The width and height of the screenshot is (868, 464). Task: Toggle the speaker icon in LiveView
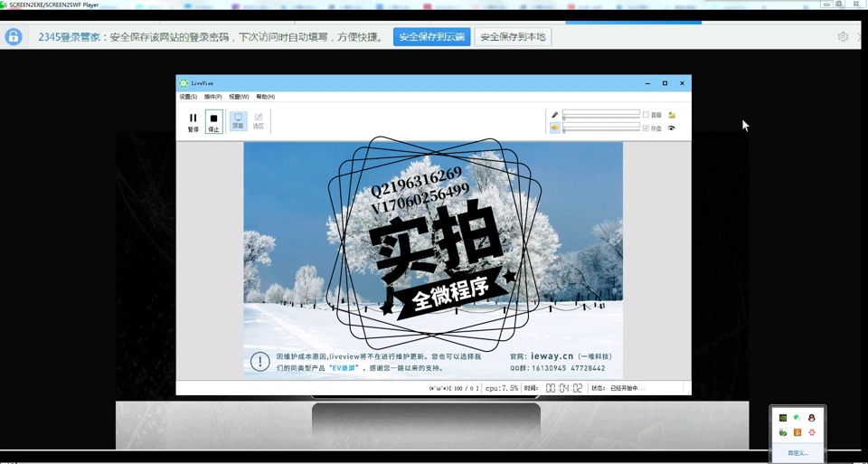(554, 128)
